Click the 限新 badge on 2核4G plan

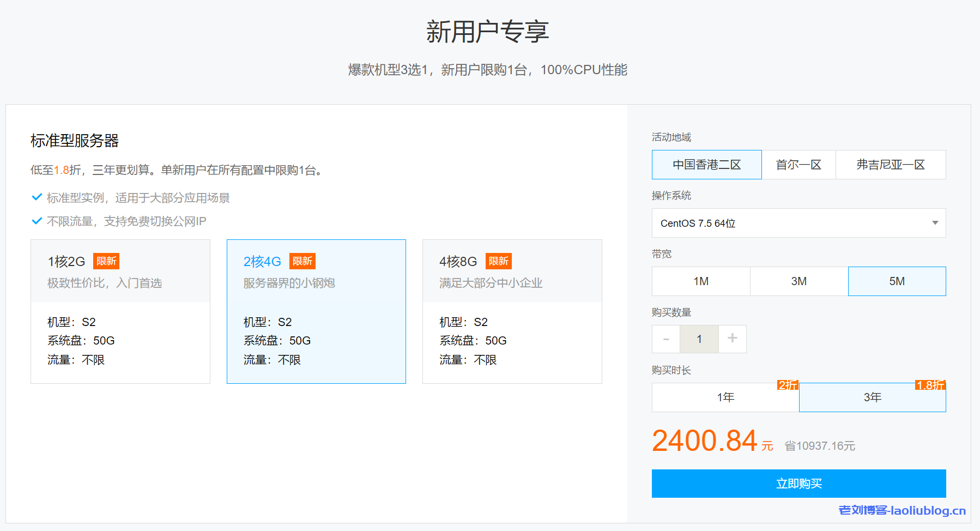[x=303, y=261]
